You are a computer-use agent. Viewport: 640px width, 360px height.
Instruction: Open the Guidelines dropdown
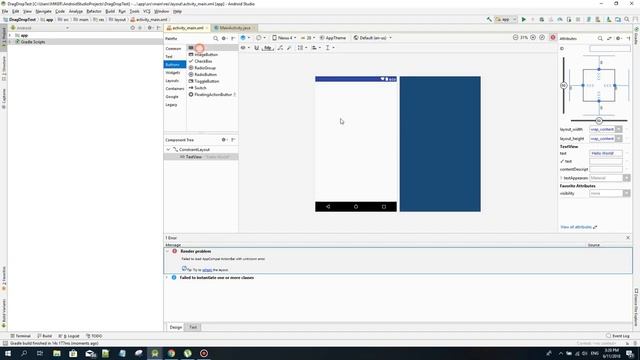(330, 48)
